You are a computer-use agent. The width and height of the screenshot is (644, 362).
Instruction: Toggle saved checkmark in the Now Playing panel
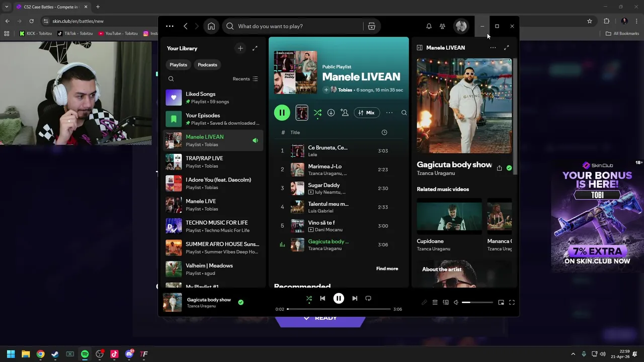pyautogui.click(x=509, y=168)
